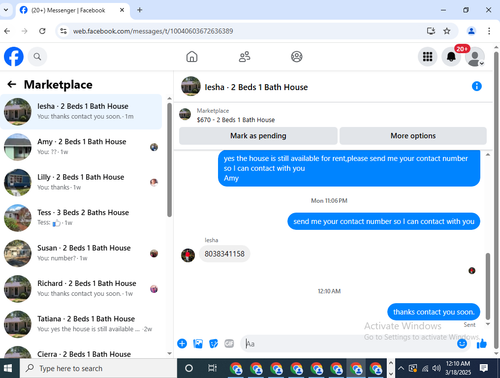Open Richard - 2 Beds 1 Bath House chat
500x378 pixels.
click(x=81, y=288)
